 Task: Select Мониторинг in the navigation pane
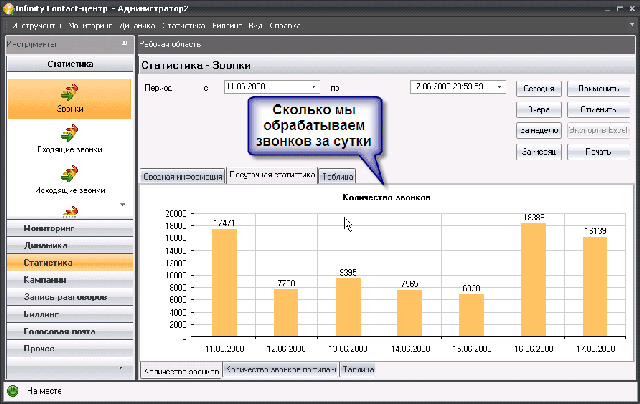70,229
